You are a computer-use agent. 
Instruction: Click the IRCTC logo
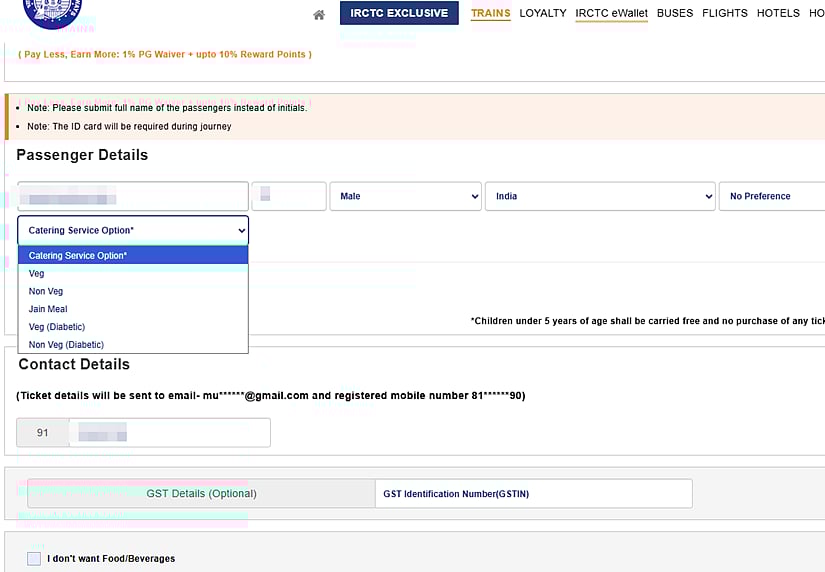(x=51, y=10)
